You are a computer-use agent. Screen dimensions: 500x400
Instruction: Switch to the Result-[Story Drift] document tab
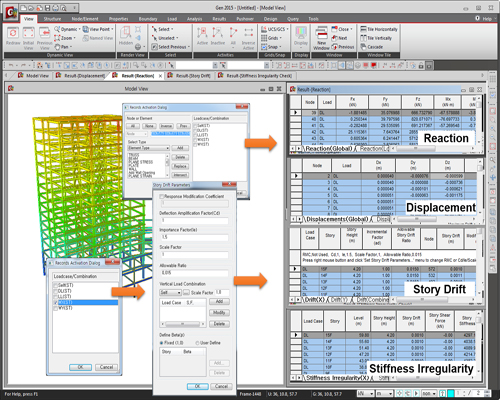point(189,76)
